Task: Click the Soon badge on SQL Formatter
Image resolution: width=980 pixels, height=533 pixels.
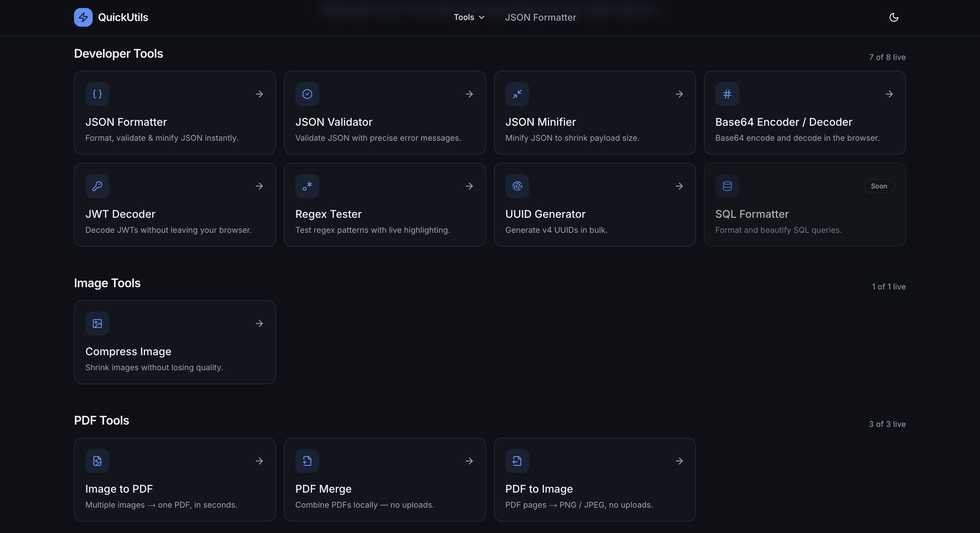Action: coord(879,186)
